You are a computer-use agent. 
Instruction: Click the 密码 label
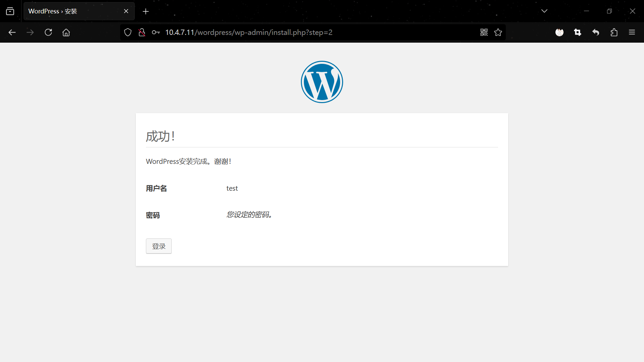[x=153, y=215]
